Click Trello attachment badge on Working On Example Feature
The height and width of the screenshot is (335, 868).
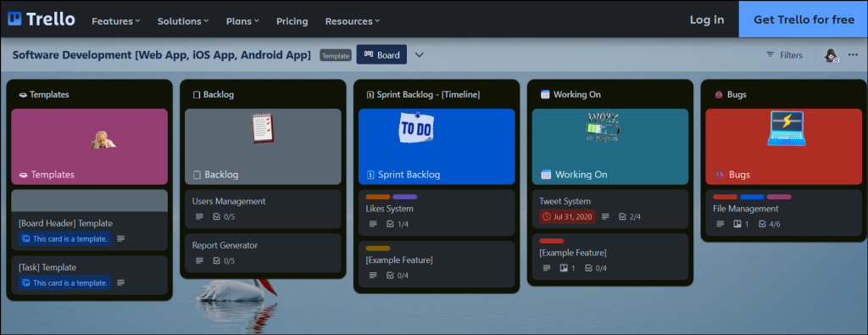click(568, 268)
